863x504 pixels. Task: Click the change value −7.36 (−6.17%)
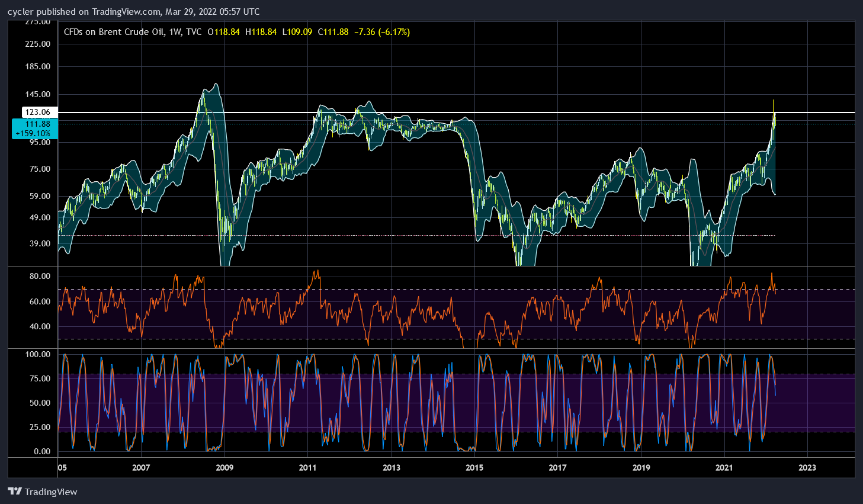coord(381,32)
